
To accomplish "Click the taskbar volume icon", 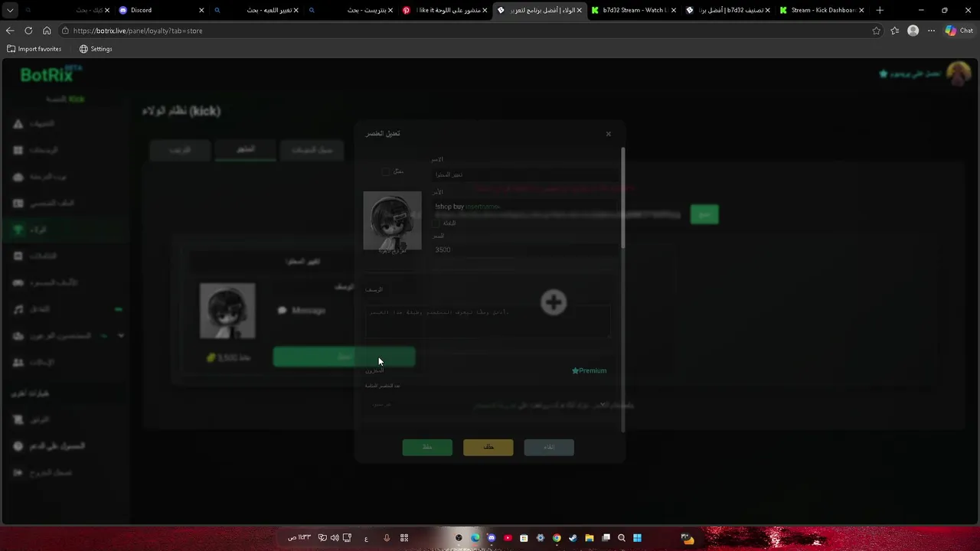I will click(x=335, y=538).
